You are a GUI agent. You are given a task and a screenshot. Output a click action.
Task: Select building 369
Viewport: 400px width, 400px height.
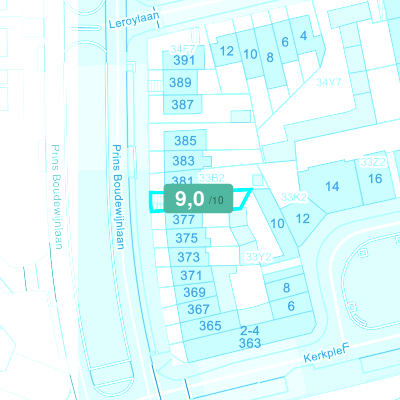(194, 292)
